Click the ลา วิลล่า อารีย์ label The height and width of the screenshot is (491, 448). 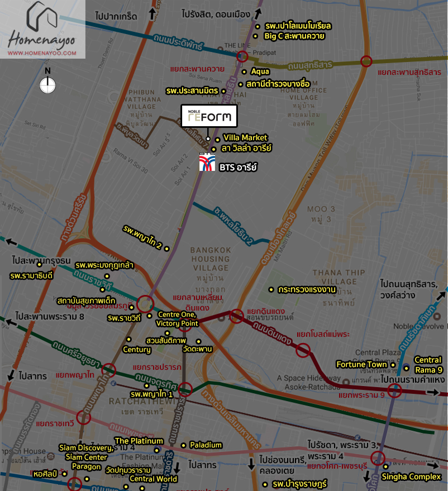click(246, 148)
